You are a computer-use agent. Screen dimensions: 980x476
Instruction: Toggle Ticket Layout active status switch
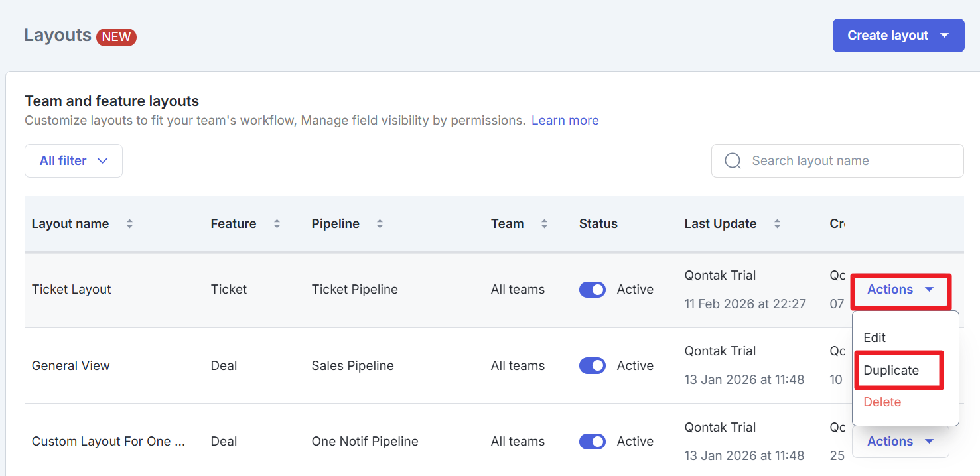pyautogui.click(x=592, y=290)
